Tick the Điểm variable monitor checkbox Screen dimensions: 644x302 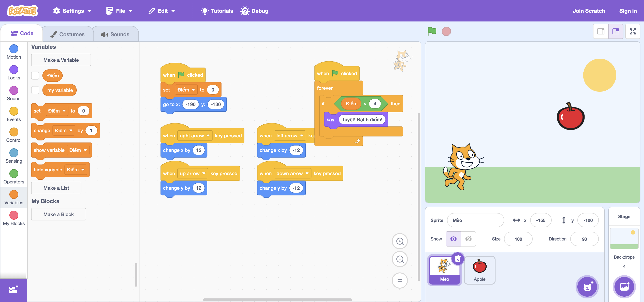coord(35,76)
